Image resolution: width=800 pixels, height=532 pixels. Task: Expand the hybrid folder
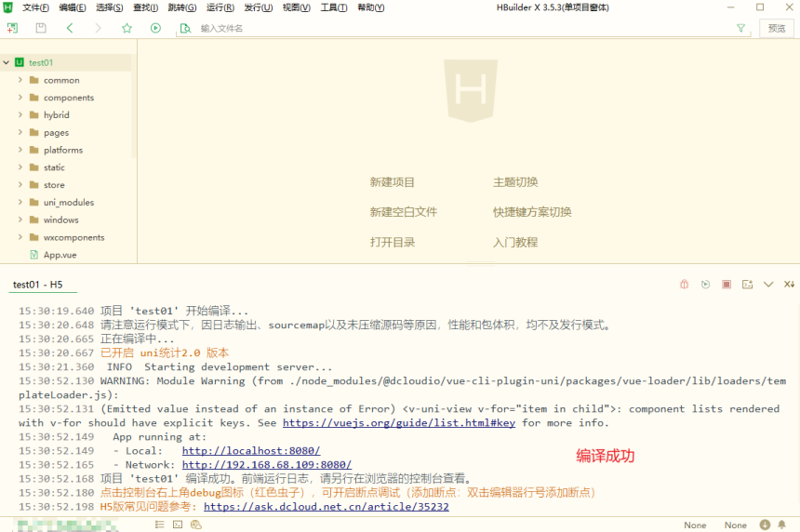[x=20, y=114]
